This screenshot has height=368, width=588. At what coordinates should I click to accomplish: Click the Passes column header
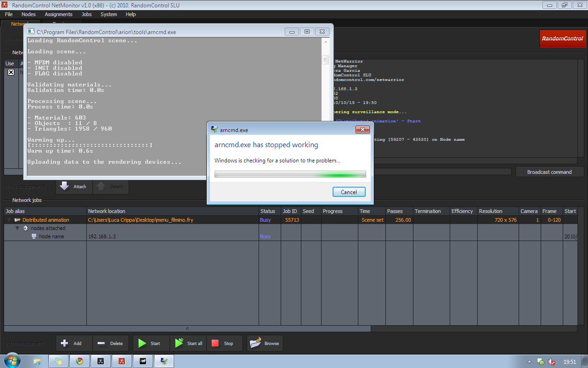(x=399, y=211)
